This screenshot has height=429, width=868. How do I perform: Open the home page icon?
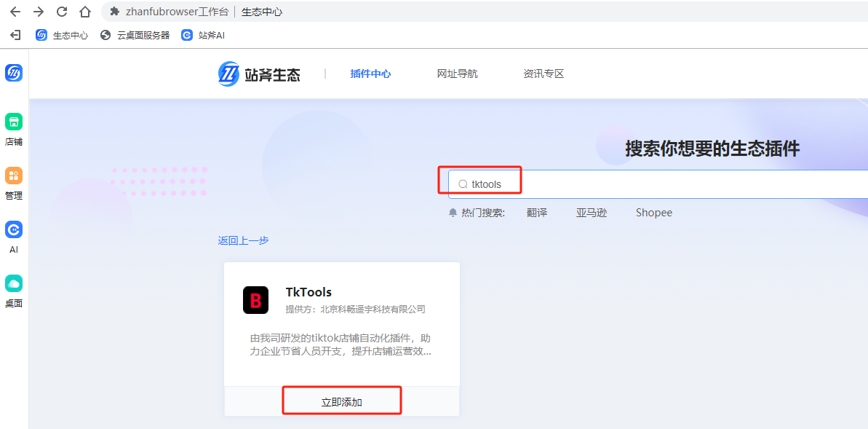coord(84,12)
